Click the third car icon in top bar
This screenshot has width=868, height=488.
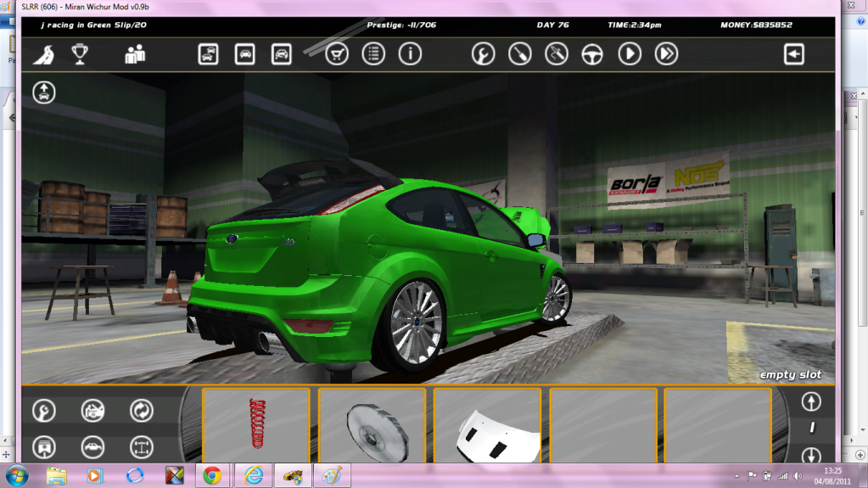click(x=281, y=54)
